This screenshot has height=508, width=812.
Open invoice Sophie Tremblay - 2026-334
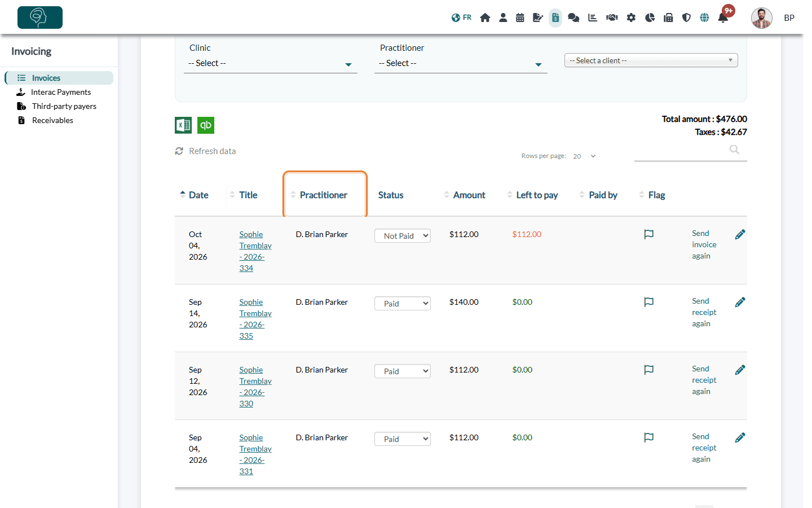pos(255,251)
